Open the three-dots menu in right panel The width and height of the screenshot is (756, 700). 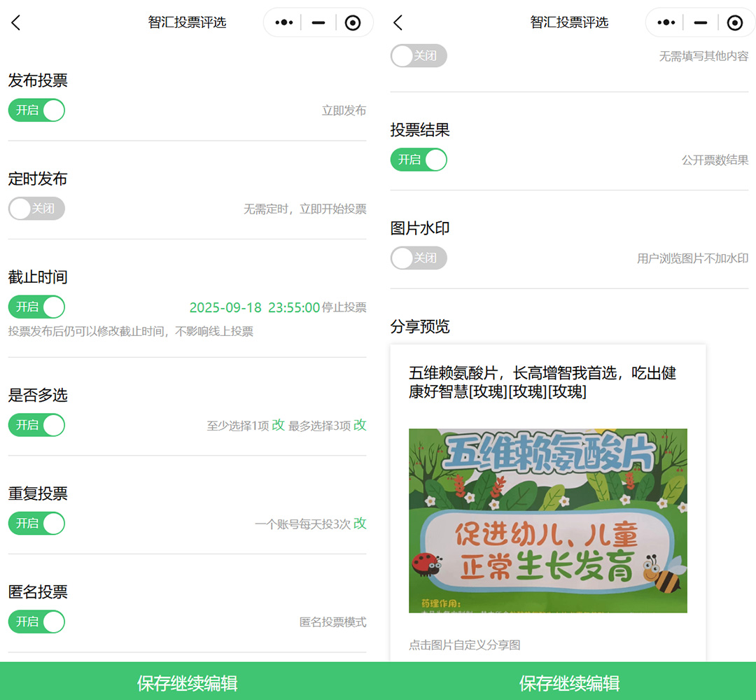coord(666,22)
